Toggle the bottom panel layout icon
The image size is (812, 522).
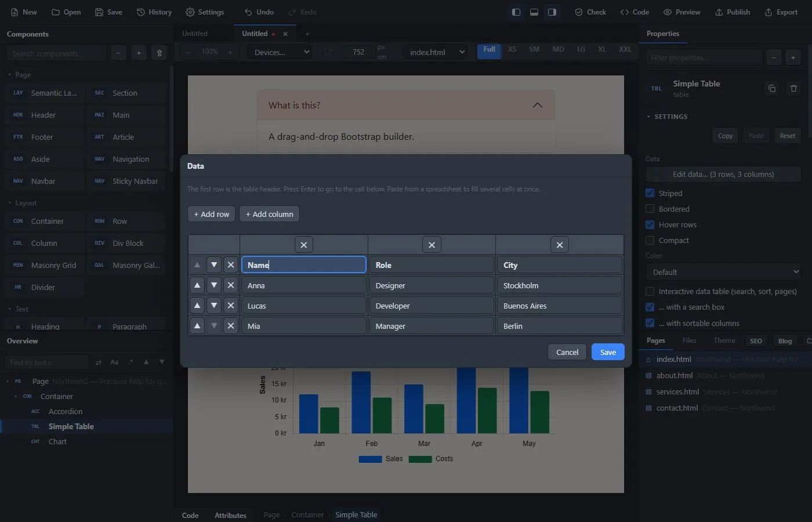click(x=534, y=12)
